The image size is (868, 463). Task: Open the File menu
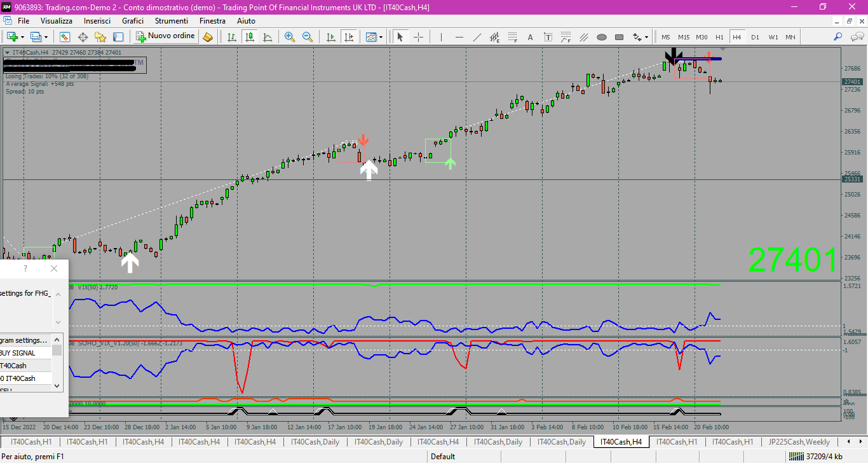[x=24, y=21]
